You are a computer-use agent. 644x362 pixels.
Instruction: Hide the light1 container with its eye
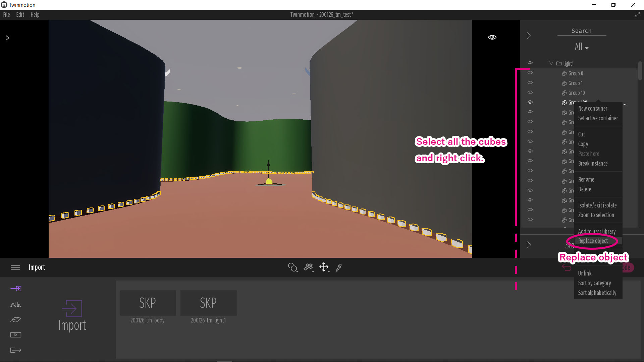[530, 63]
